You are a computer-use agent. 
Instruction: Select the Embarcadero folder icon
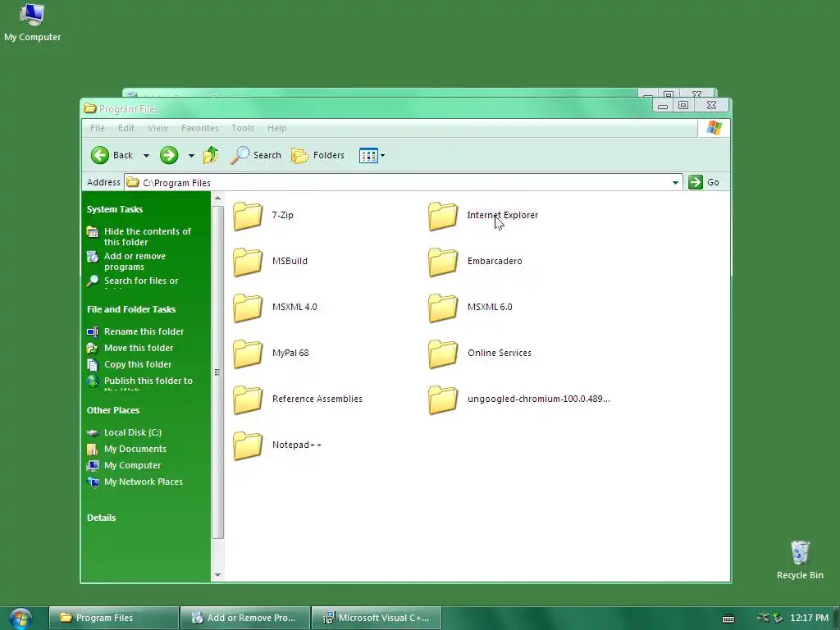coord(443,262)
